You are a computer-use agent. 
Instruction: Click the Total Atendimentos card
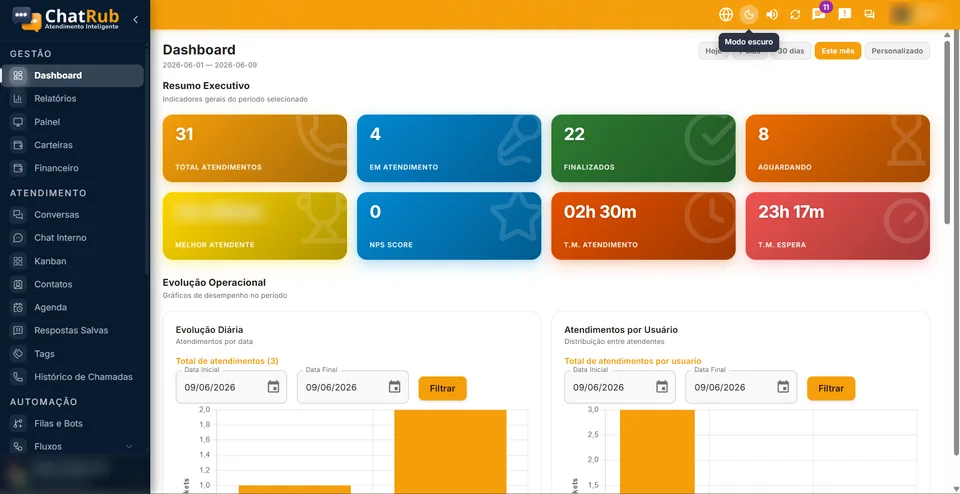pyautogui.click(x=255, y=148)
